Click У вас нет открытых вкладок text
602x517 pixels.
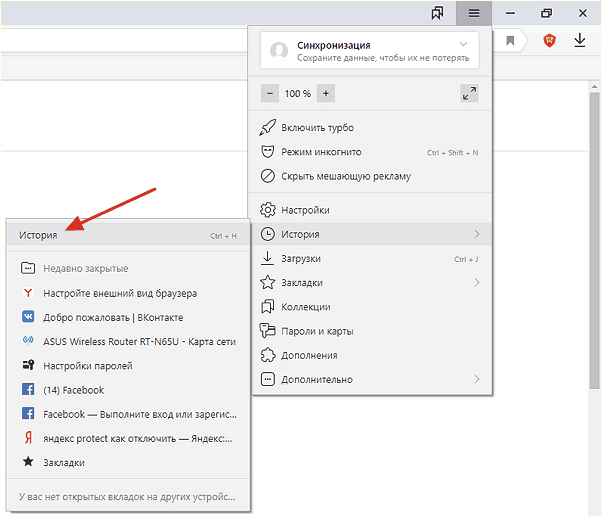[127, 497]
